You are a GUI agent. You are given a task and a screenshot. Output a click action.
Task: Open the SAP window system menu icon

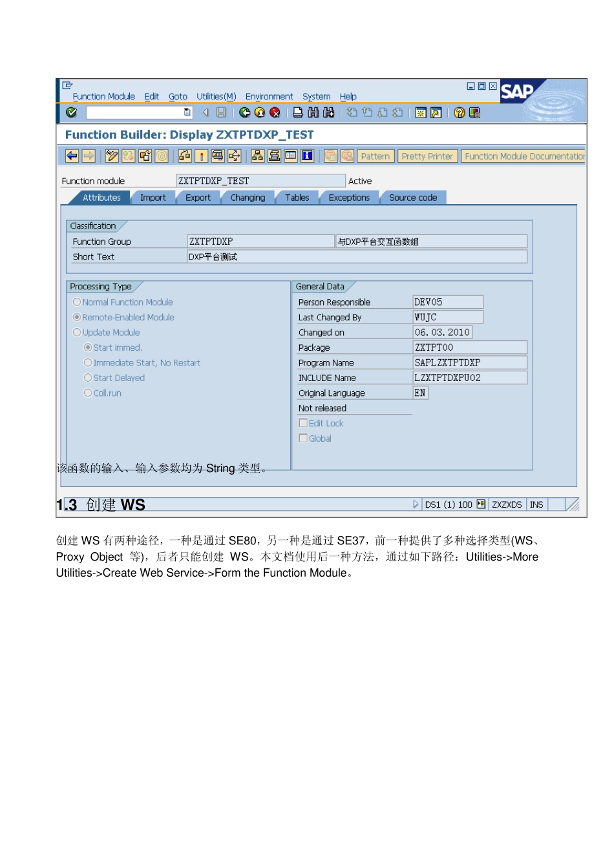[67, 85]
